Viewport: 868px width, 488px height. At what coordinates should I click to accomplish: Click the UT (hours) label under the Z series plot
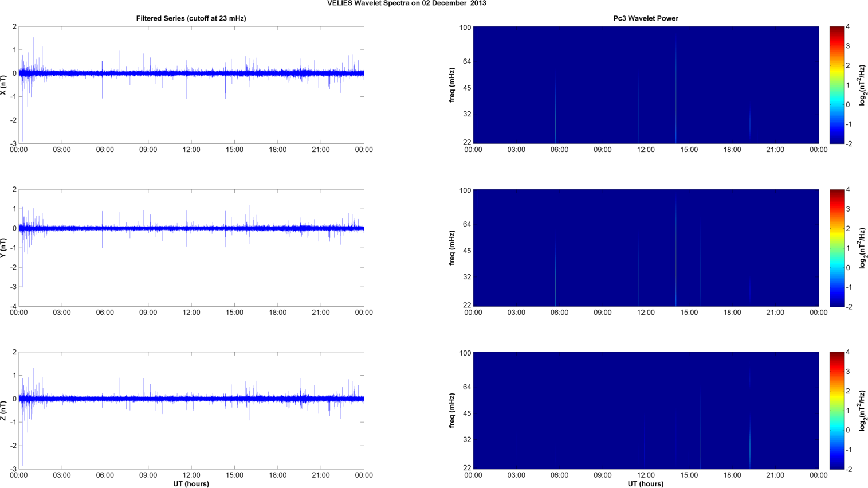pos(191,484)
